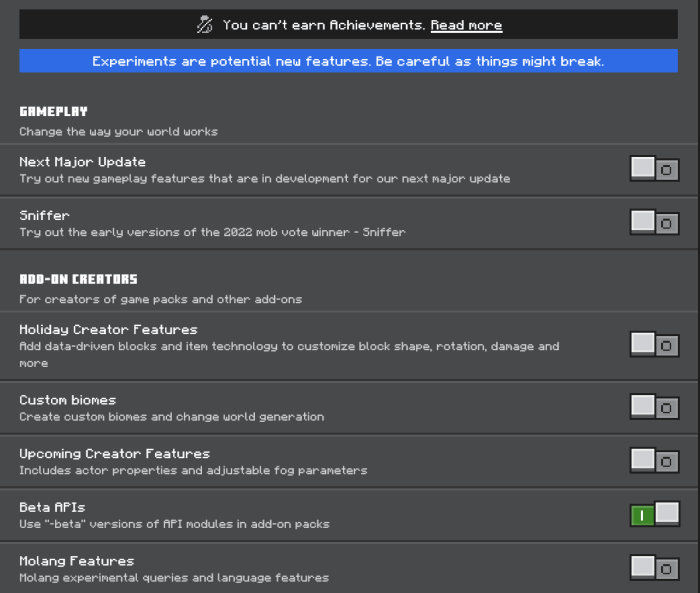The image size is (700, 593).
Task: Disable the Beta APIs toggle
Action: click(x=654, y=515)
